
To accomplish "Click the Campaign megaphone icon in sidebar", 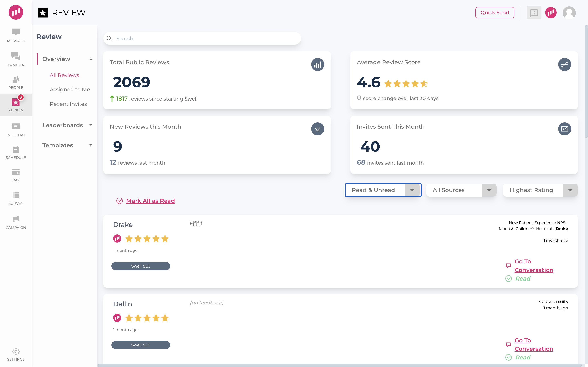I will [x=16, y=219].
